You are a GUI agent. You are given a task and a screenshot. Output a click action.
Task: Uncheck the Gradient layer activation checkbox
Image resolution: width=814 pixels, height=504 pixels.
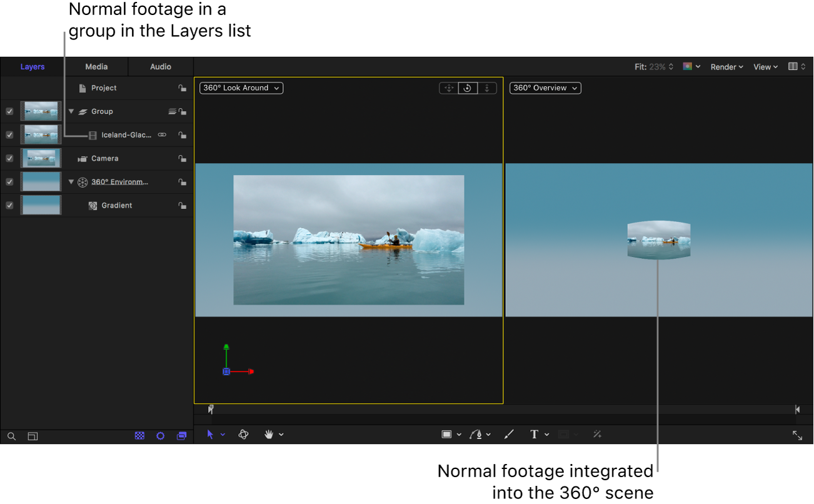tap(9, 205)
